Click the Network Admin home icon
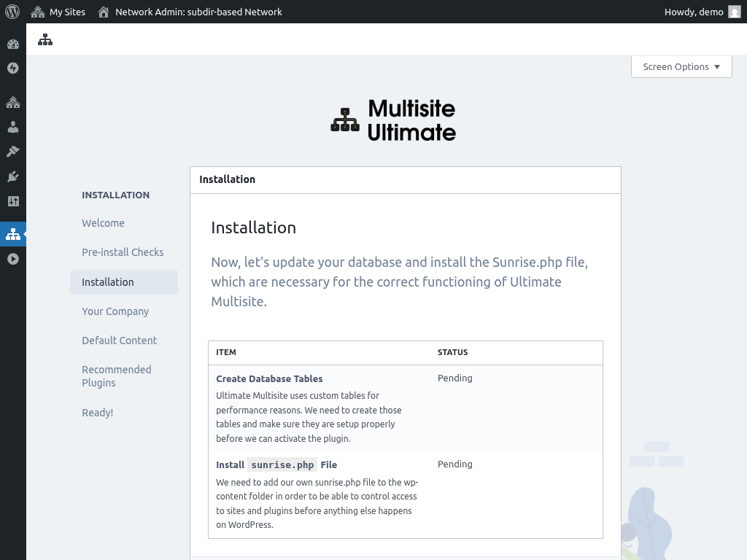This screenshot has height=560, width=747. click(x=104, y=12)
